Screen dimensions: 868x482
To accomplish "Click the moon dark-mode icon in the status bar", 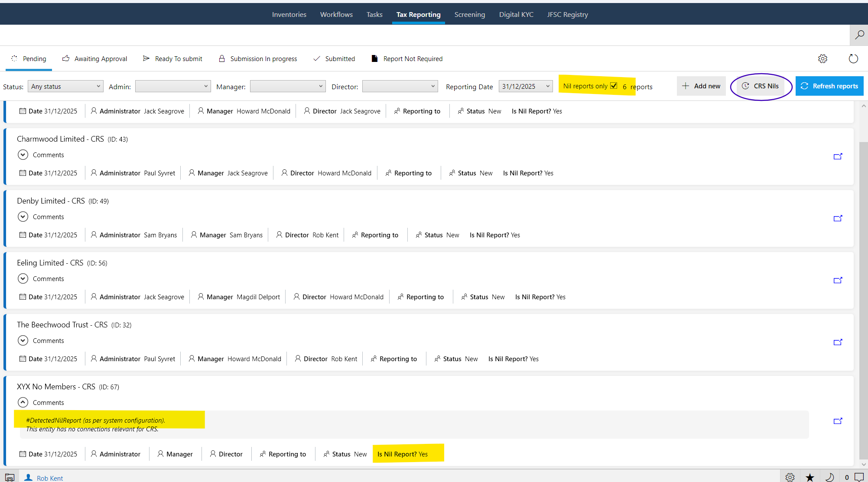I will tap(830, 477).
